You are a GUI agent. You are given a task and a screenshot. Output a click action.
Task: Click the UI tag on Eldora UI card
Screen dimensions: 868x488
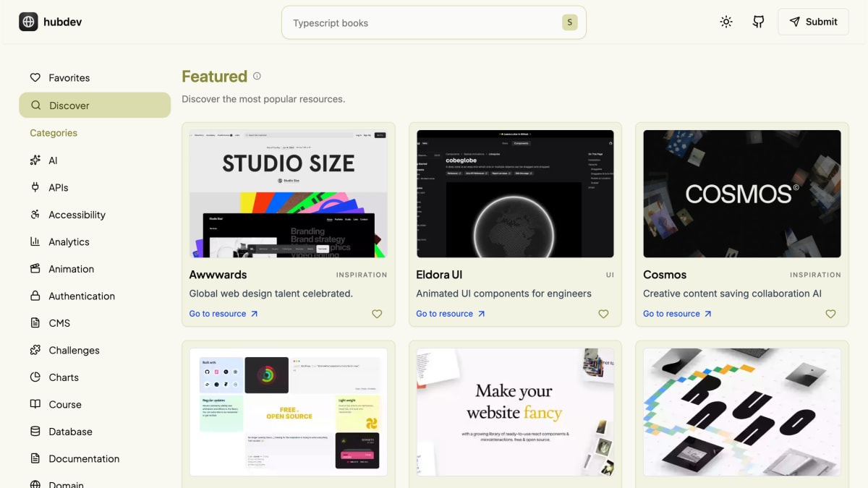[610, 275]
